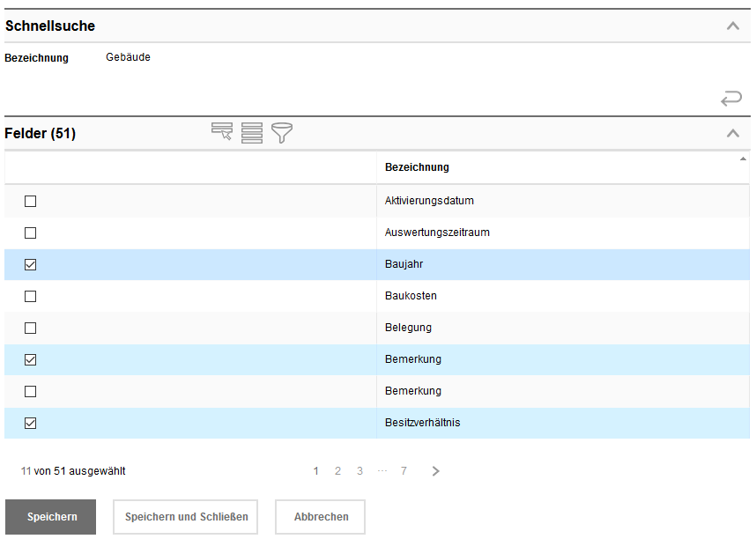The image size is (756, 539).
Task: Tick the Baukosten checkbox
Action: [x=31, y=296]
